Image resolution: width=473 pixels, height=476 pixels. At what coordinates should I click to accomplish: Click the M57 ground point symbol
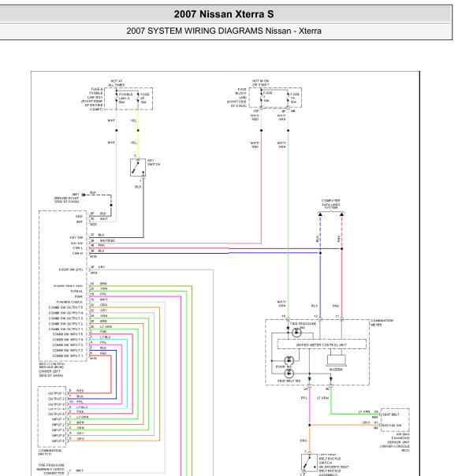84,195
